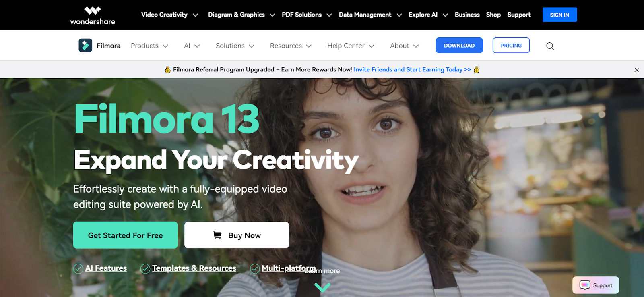
Task: Select Solutions in Filmora nav
Action: tap(230, 46)
